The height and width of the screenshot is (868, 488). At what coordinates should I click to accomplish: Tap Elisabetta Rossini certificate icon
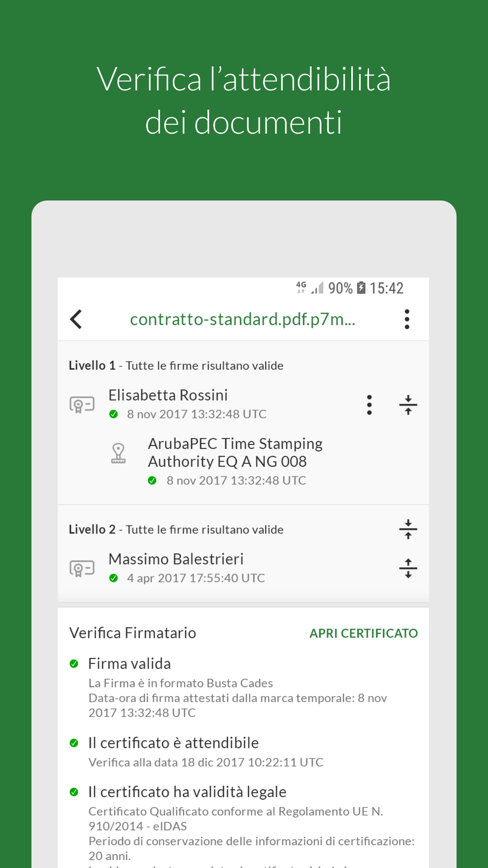pyautogui.click(x=82, y=405)
